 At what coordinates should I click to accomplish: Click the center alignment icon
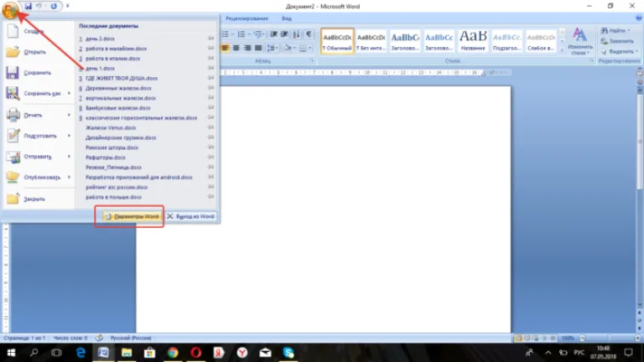pos(236,48)
